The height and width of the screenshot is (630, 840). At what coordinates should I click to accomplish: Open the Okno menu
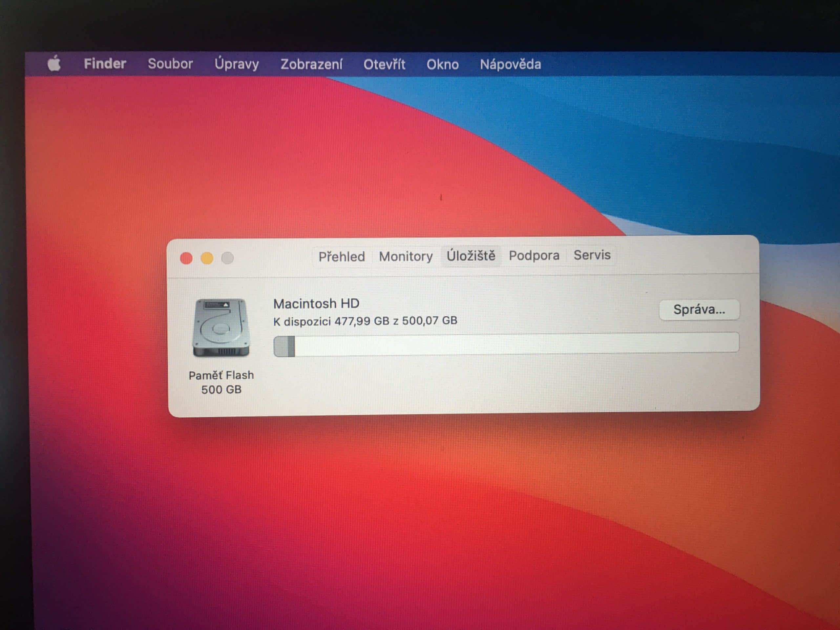pos(442,64)
